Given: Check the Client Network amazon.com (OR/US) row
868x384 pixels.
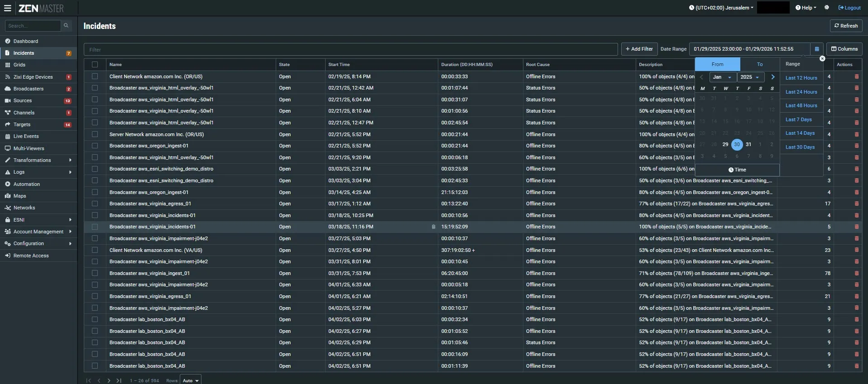Looking at the screenshot, I should pos(95,76).
